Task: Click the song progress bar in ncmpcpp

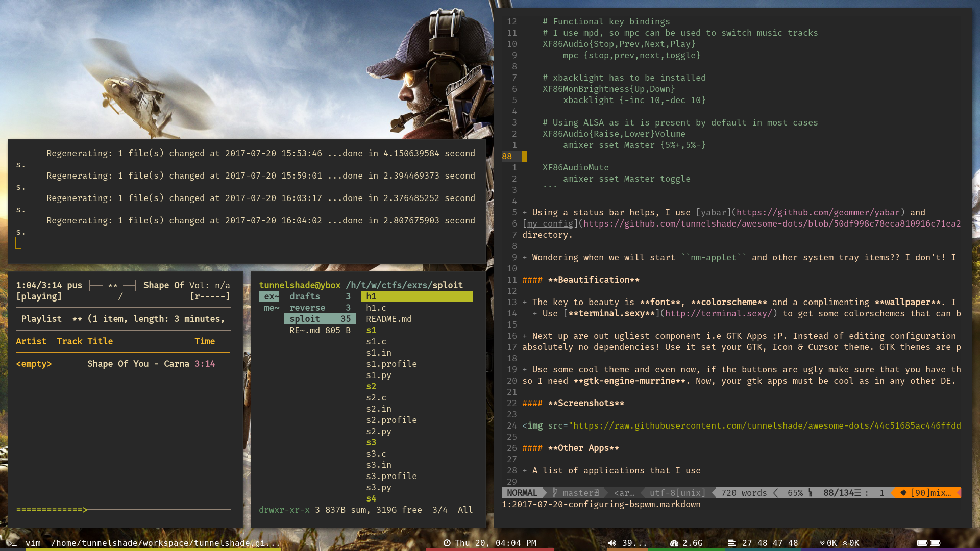Action: (x=122, y=510)
